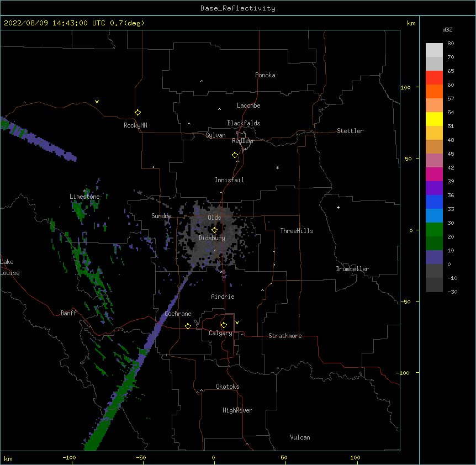Click the yellow diamond marker above Calgary label
This screenshot has height=465, width=476.
coord(224,325)
